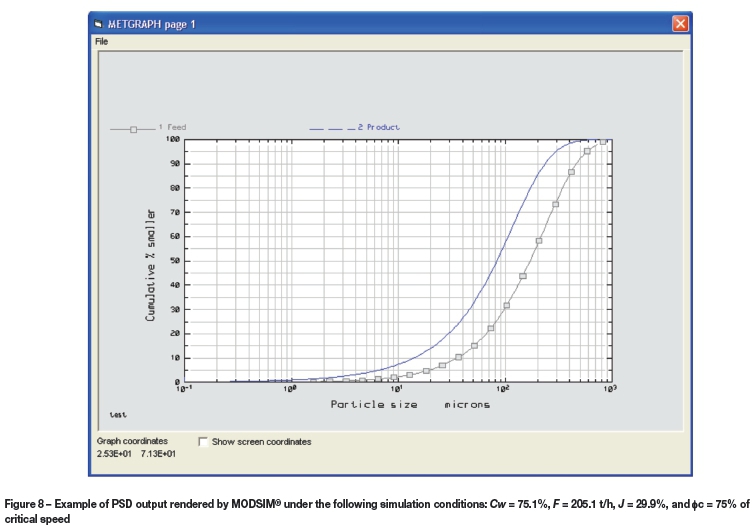Click the 50 tick on y-axis

tap(174, 261)
